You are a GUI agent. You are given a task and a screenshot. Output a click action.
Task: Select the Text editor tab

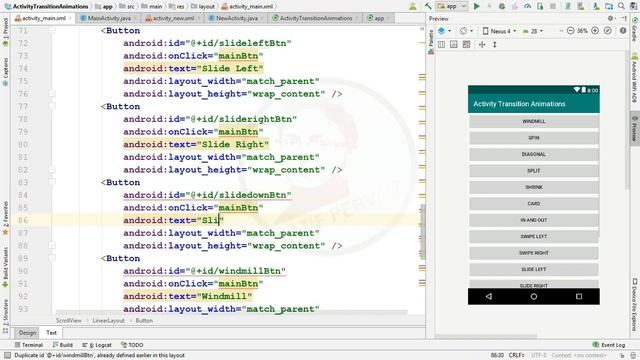[51, 333]
